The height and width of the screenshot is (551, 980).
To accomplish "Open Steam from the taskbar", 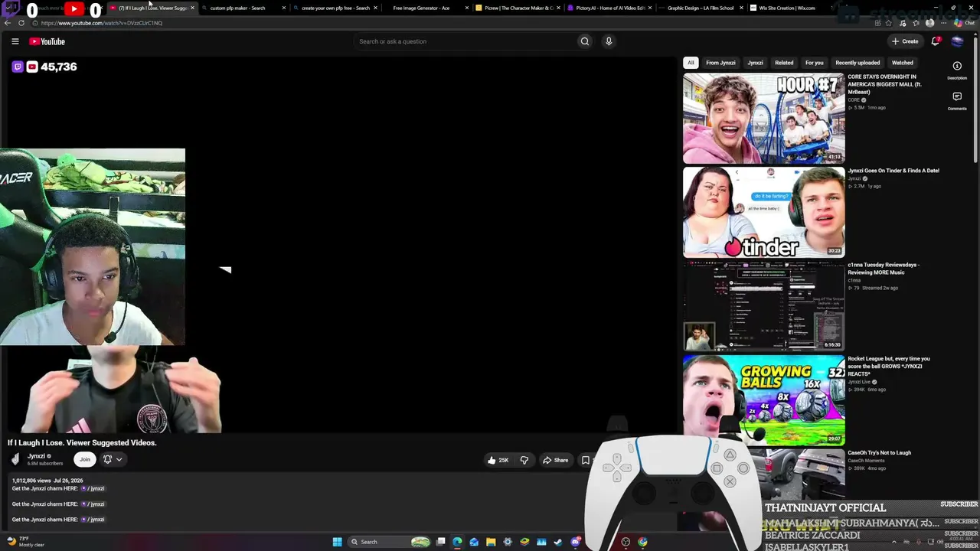I will [558, 542].
